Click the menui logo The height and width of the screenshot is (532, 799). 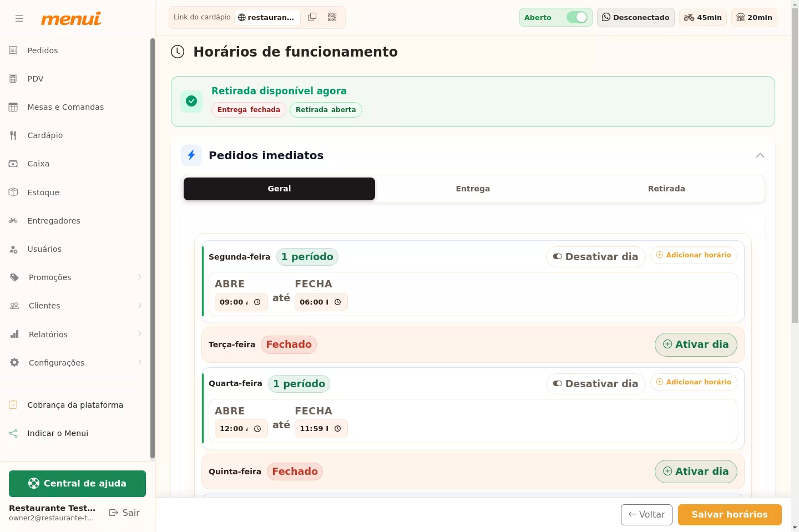pos(71,18)
